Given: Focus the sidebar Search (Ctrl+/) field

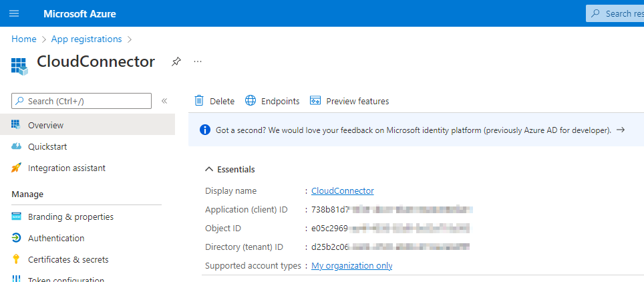Looking at the screenshot, I should coord(82,101).
